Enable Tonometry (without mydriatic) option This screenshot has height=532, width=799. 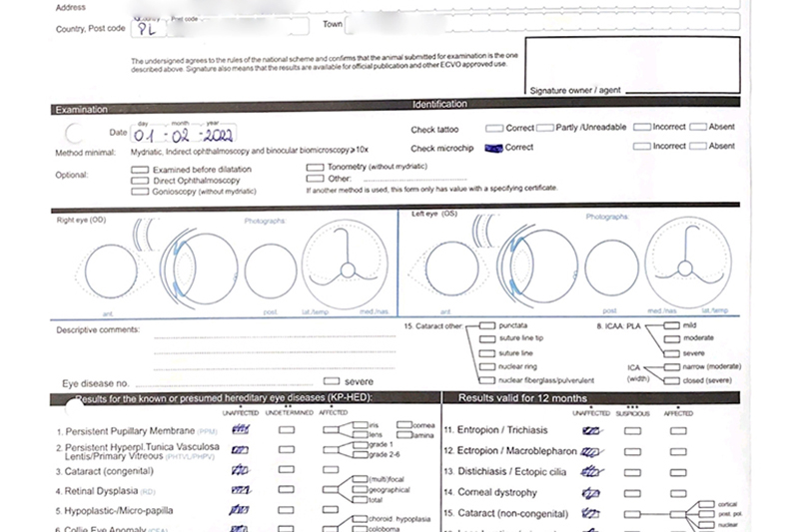(315, 167)
